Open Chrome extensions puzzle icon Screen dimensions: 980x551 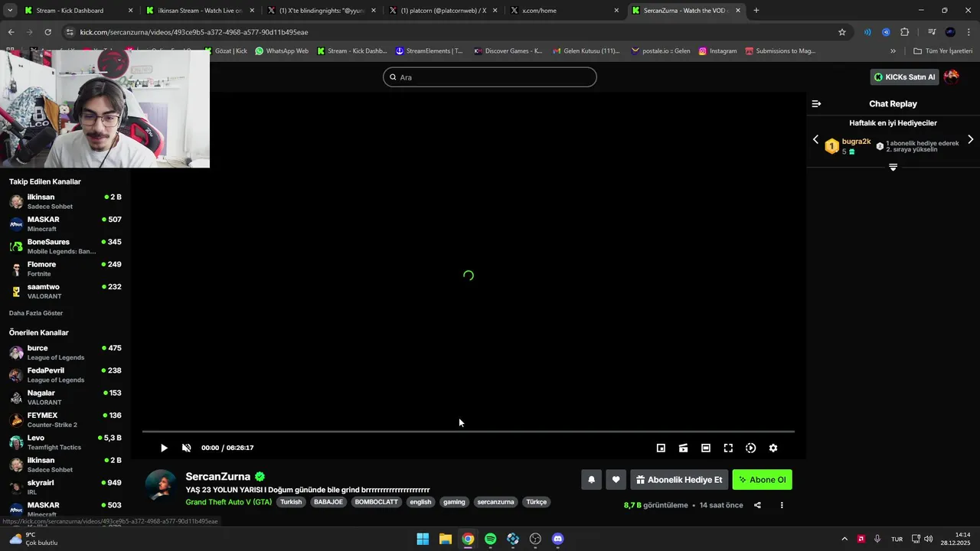(x=905, y=32)
